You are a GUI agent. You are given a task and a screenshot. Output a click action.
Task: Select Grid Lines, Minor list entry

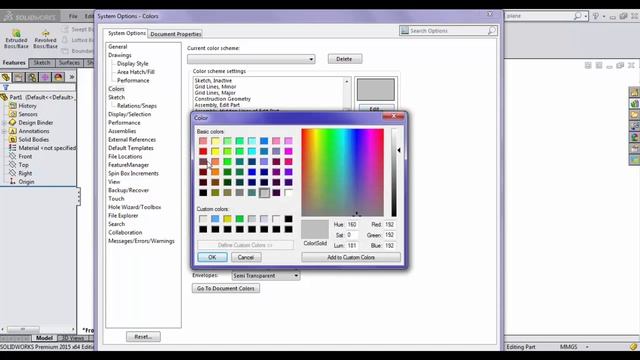(x=215, y=87)
